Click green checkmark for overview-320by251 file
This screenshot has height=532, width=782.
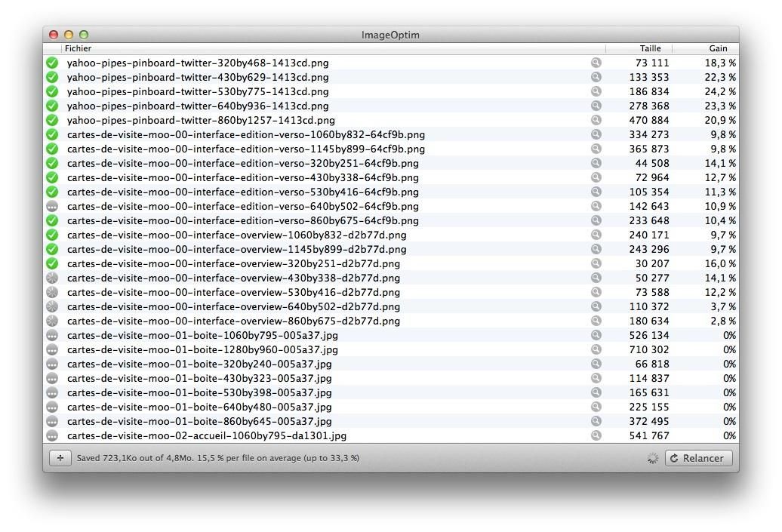52,263
